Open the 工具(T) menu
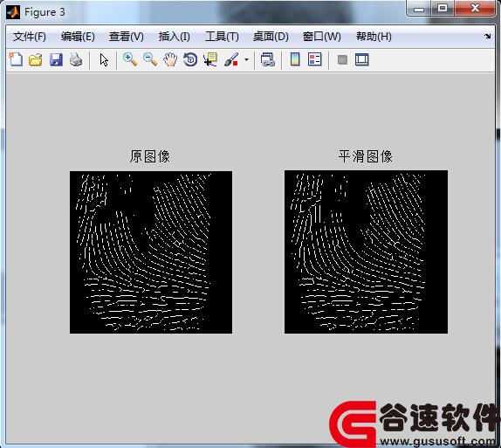The width and height of the screenshot is (501, 448). coord(222,37)
